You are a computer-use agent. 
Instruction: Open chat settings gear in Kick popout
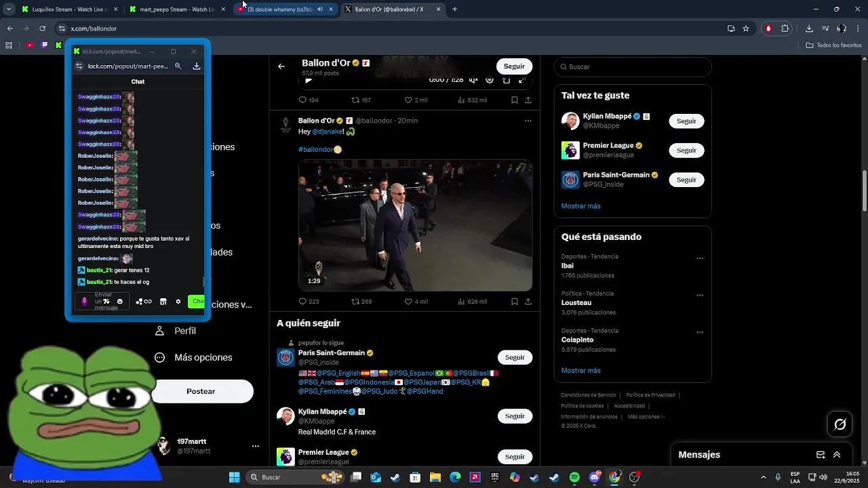click(x=178, y=302)
